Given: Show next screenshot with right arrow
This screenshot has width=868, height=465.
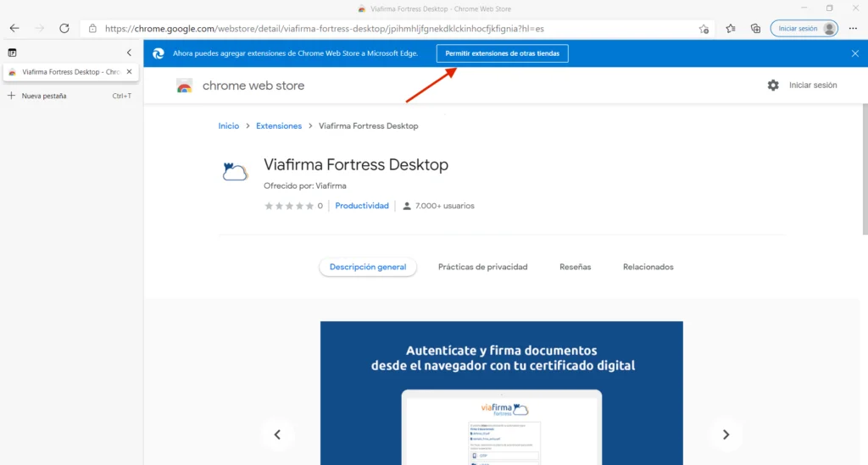Looking at the screenshot, I should [x=726, y=435].
